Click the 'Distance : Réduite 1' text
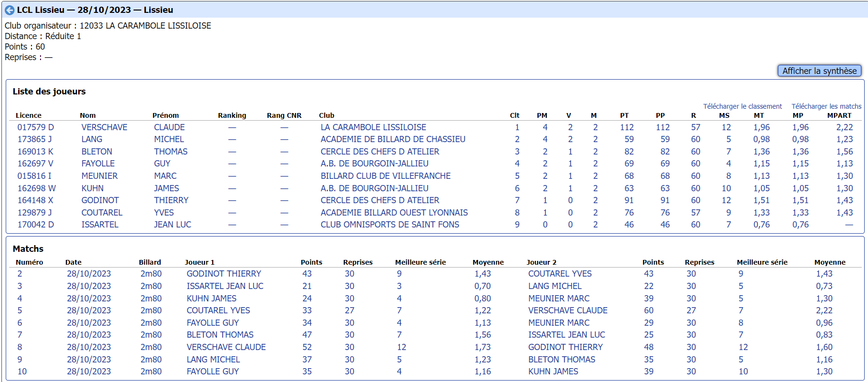 pos(43,36)
